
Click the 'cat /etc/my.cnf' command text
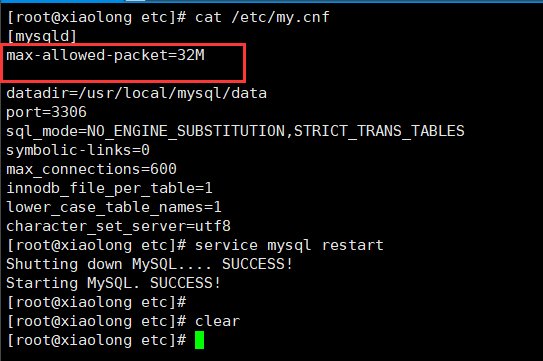tap(262, 17)
